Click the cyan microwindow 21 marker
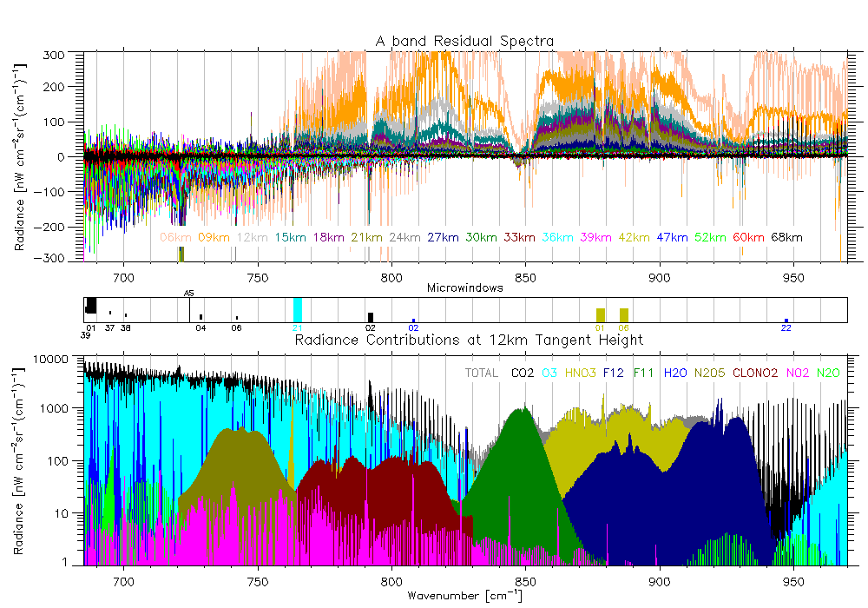868x608 pixels. pos(298,309)
